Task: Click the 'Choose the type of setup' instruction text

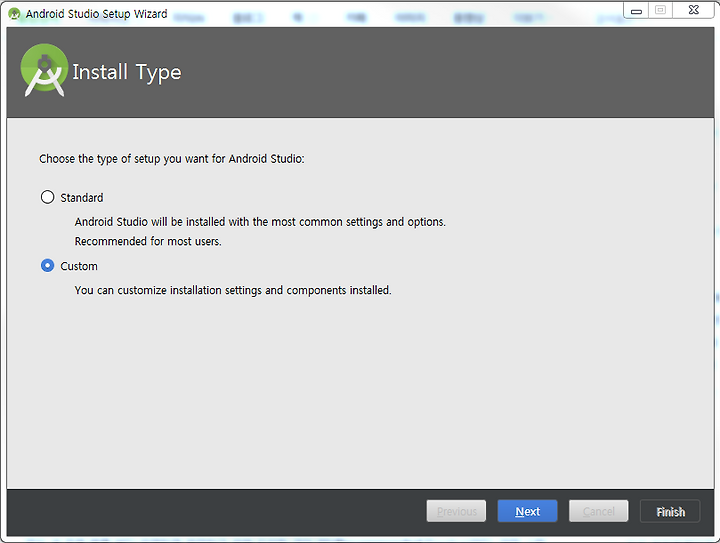Action: point(172,159)
